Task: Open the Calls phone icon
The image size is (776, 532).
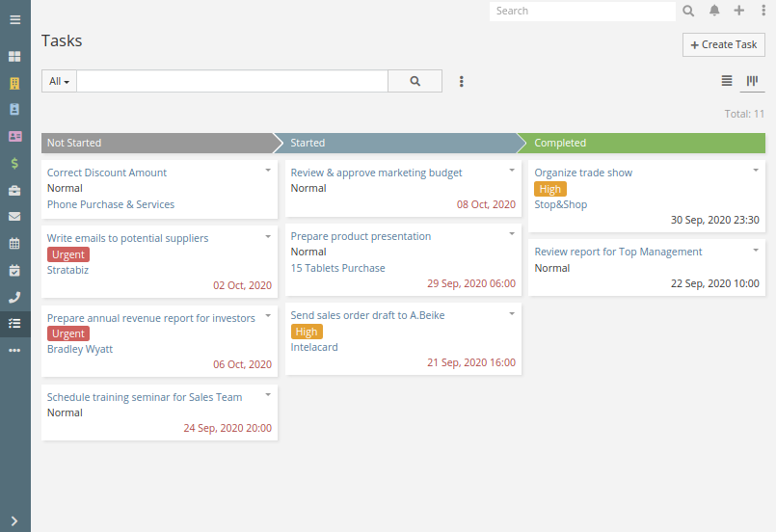Action: [x=14, y=297]
